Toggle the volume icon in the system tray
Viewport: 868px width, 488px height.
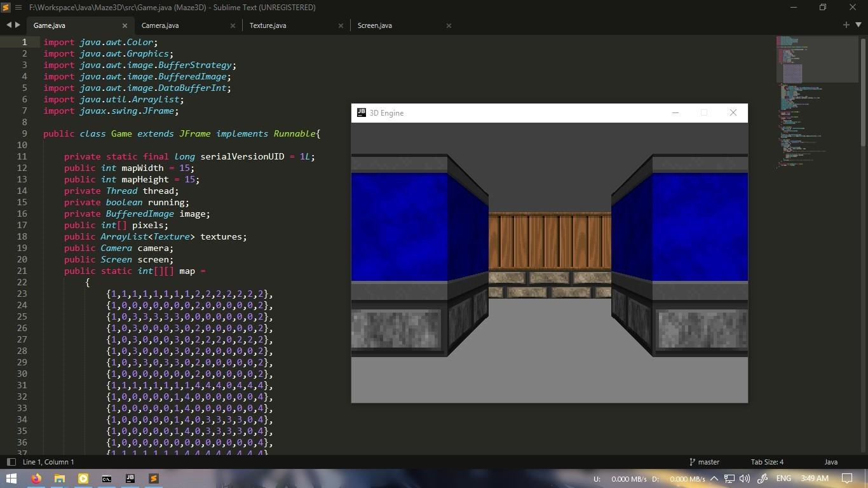[x=745, y=478]
